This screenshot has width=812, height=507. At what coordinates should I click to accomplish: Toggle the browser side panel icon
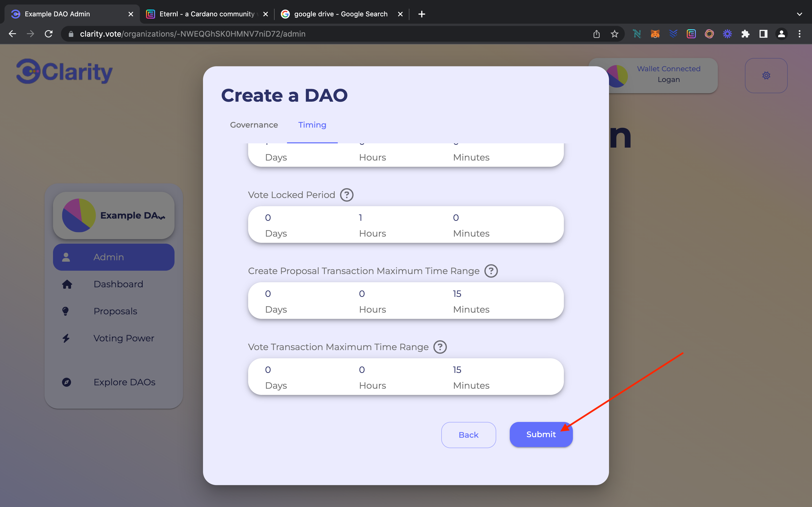(x=763, y=34)
